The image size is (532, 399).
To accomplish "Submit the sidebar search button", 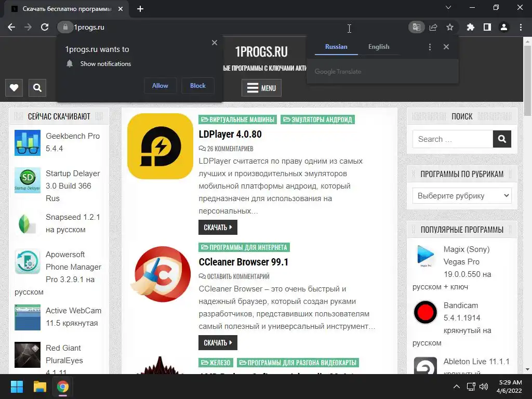I will point(502,139).
